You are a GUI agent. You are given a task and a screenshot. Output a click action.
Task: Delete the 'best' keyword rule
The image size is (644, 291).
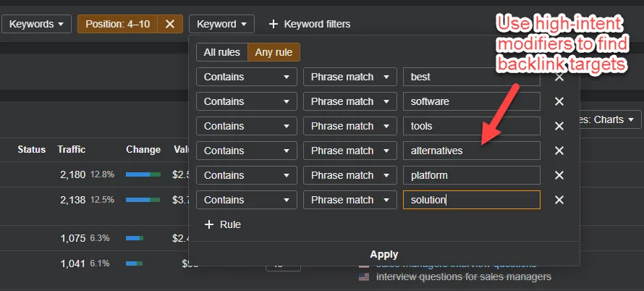(559, 77)
